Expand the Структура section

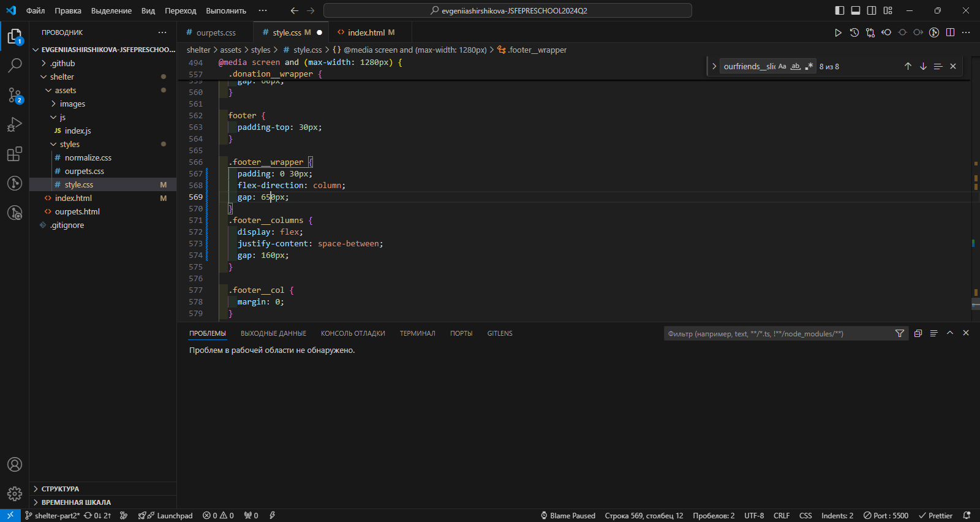pos(103,488)
